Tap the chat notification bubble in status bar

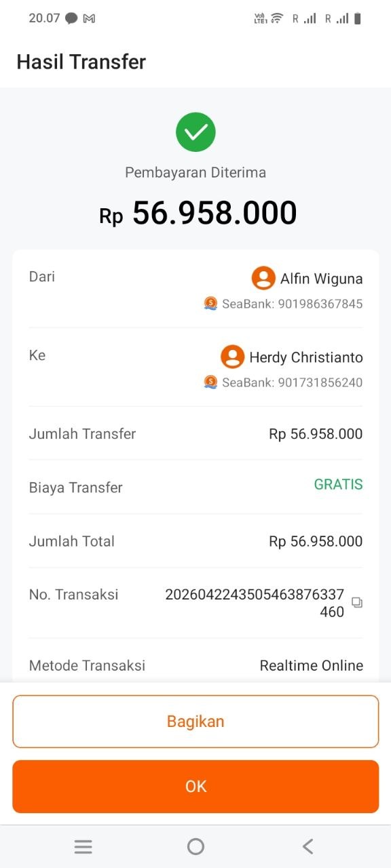[71, 19]
